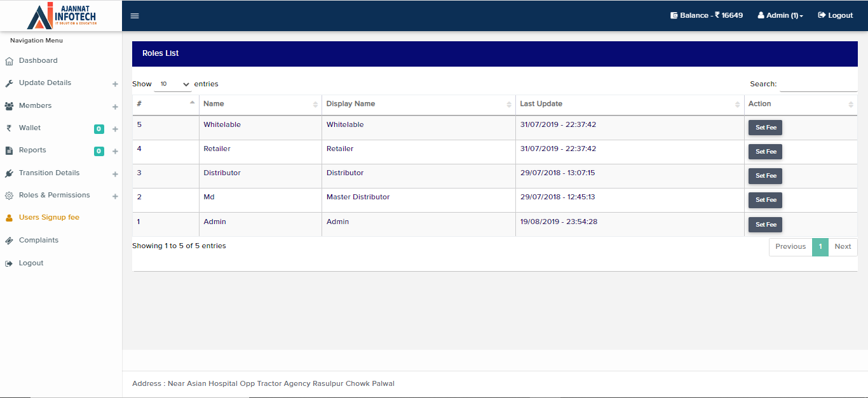Click the Logout link in top bar
This screenshot has height=398, width=868.
tap(835, 15)
